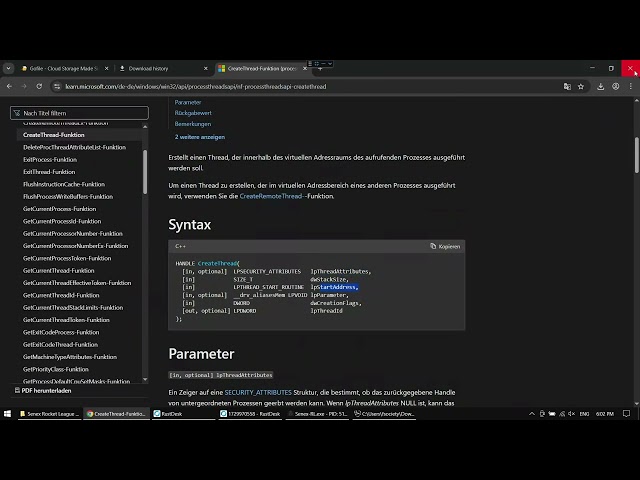
Task: Open GetCurrentThreadId-Funktion in sidebar
Action: coord(61,295)
